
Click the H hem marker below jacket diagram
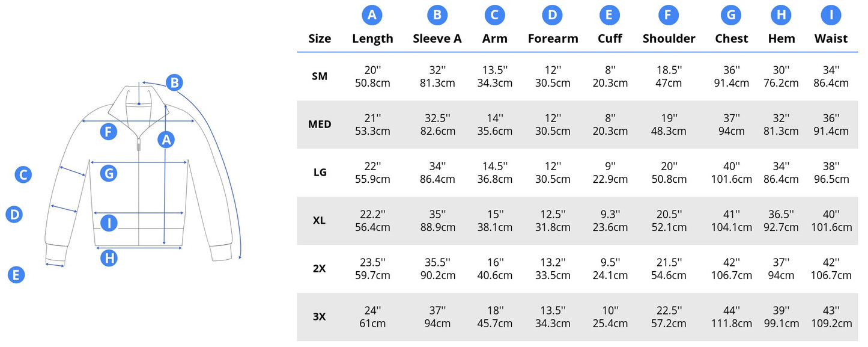click(108, 259)
